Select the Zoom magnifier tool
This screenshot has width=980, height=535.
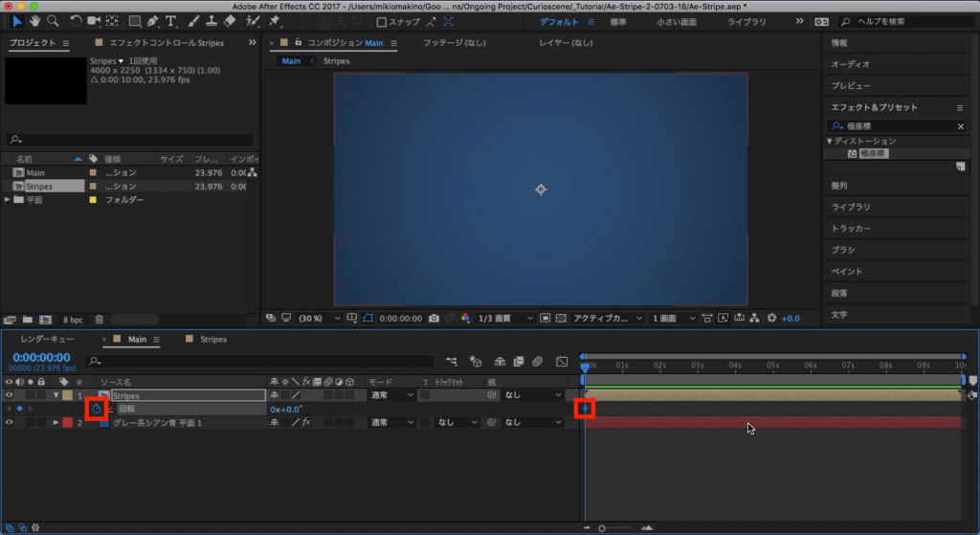point(55,21)
